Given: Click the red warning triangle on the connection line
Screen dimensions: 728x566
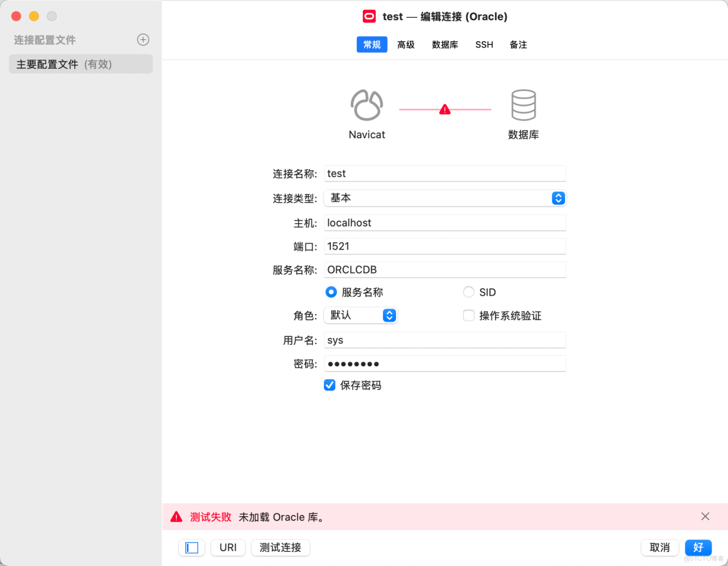Looking at the screenshot, I should (x=445, y=109).
